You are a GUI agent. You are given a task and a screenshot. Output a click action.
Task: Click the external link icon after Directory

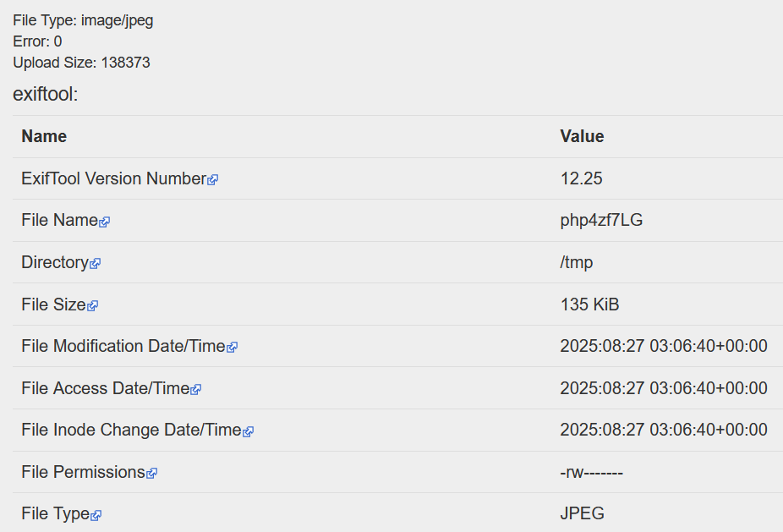point(95,264)
